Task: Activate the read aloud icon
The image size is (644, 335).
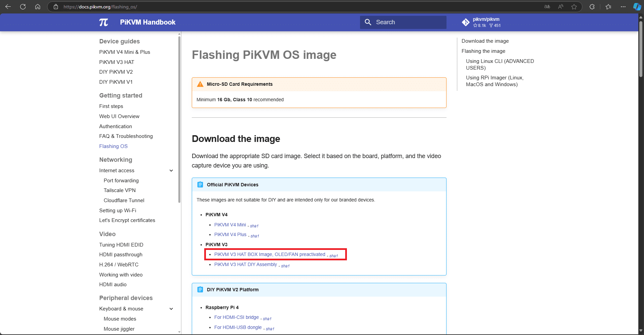Action: click(x=561, y=7)
